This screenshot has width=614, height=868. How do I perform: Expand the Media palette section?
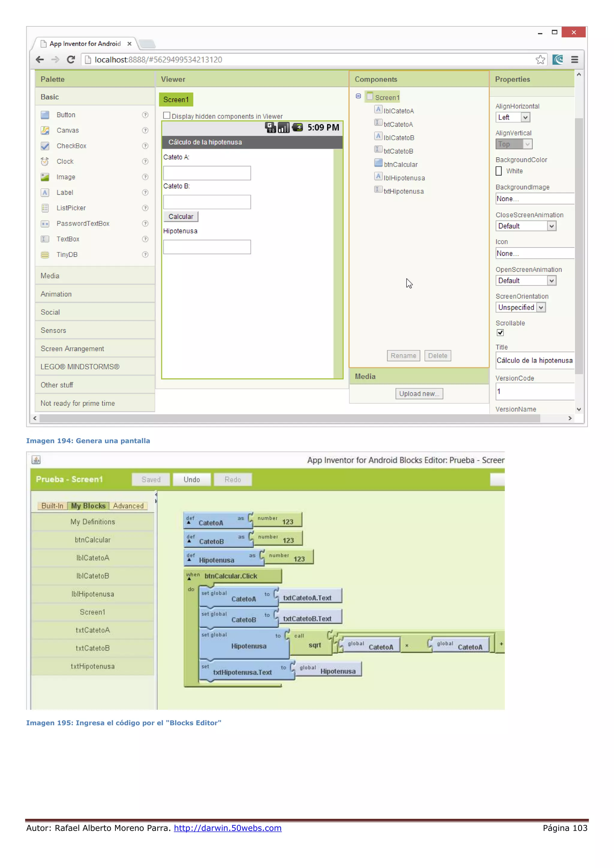click(95, 276)
